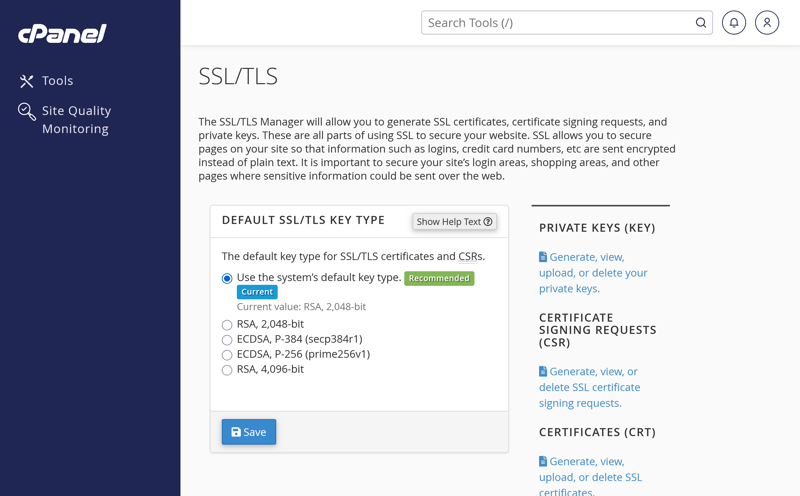Click PRIVATE KEYS (KEY) heading
This screenshot has width=800, height=496.
597,228
